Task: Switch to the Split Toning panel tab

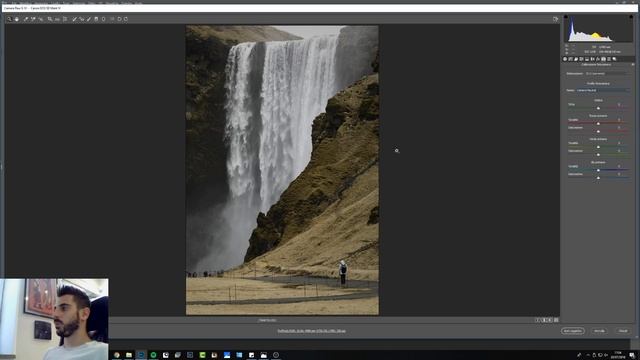Action: [587, 59]
